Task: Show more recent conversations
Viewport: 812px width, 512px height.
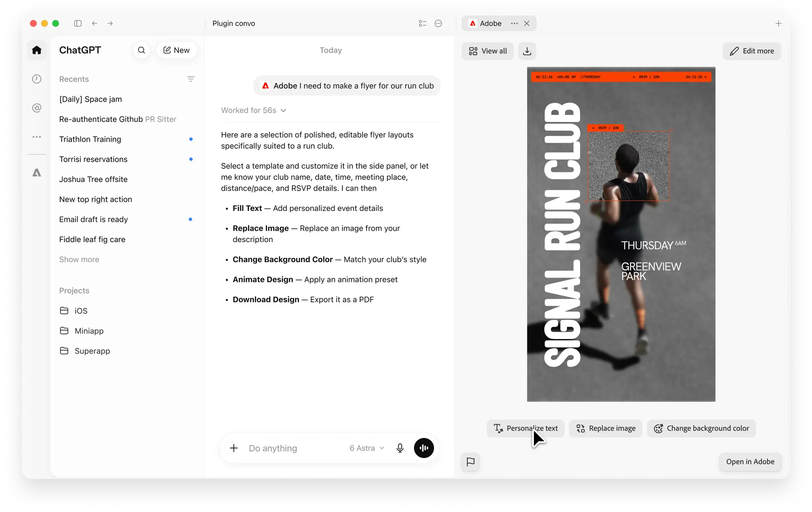Action: (x=79, y=259)
